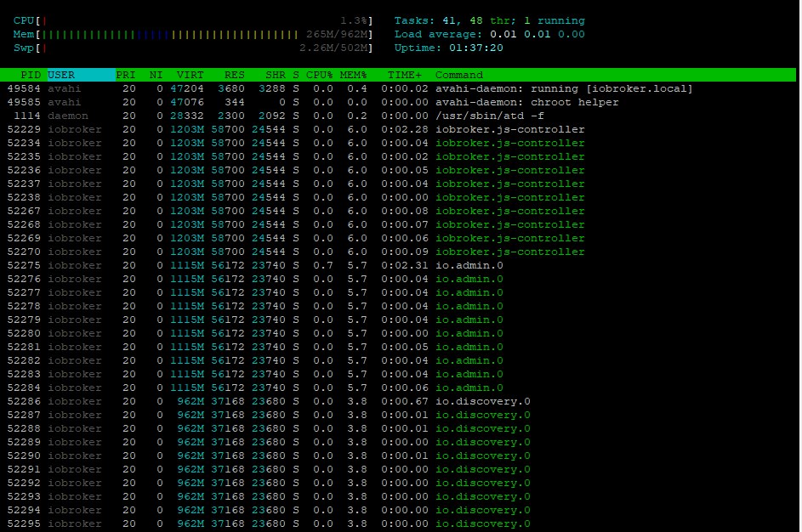
Task: Sort by PRI column header
Action: tap(126, 75)
